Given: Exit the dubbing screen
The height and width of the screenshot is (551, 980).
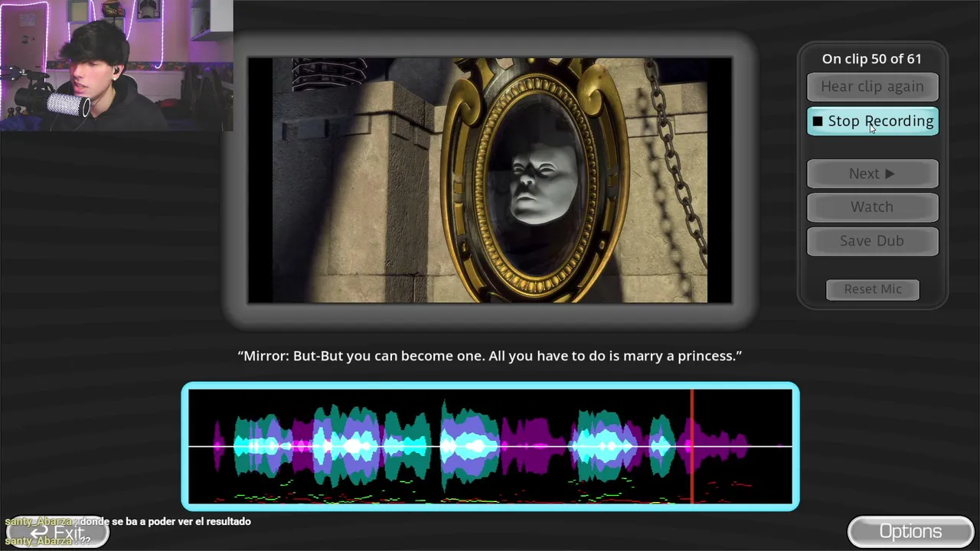Looking at the screenshot, I should coord(57,533).
